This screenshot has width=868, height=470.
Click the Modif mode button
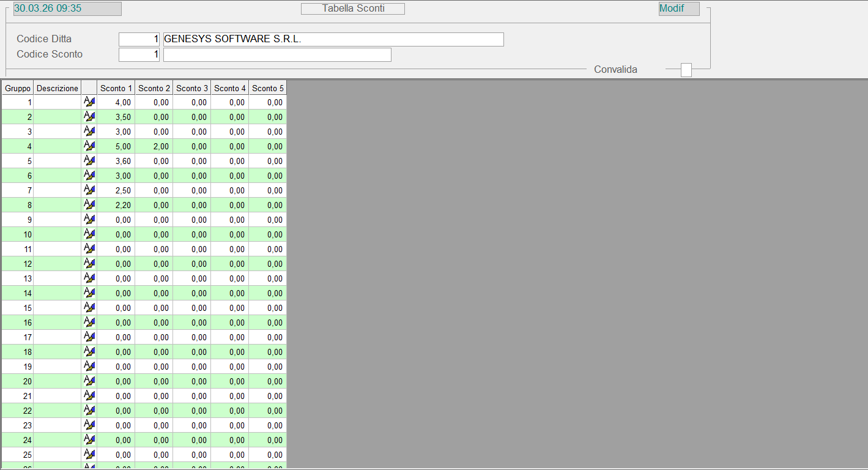coord(678,9)
